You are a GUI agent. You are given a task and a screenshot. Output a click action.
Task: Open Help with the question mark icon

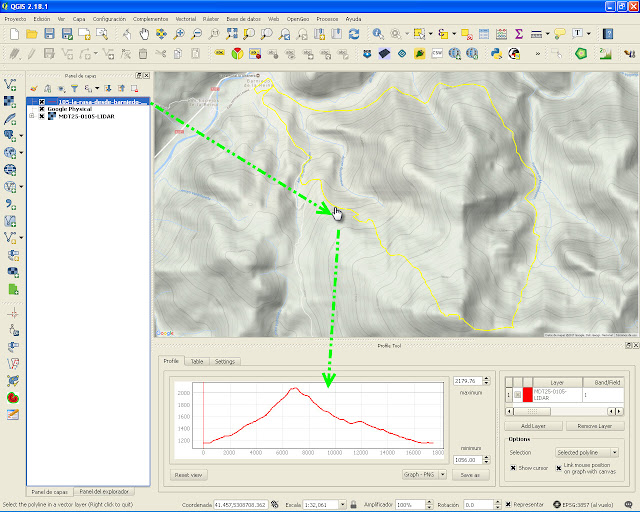608,34
